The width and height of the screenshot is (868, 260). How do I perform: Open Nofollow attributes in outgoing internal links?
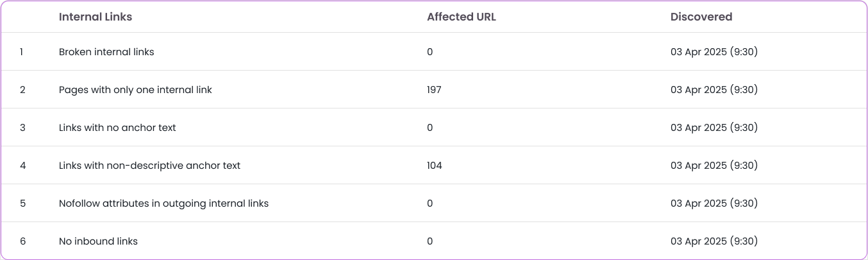click(x=163, y=204)
